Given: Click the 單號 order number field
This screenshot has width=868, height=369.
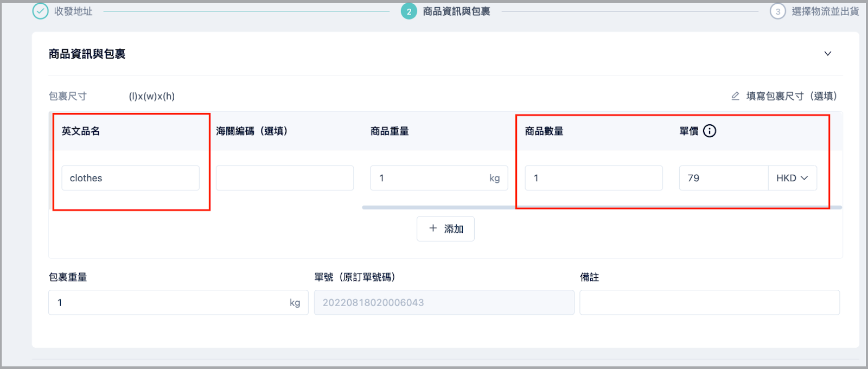Looking at the screenshot, I should pyautogui.click(x=444, y=302).
